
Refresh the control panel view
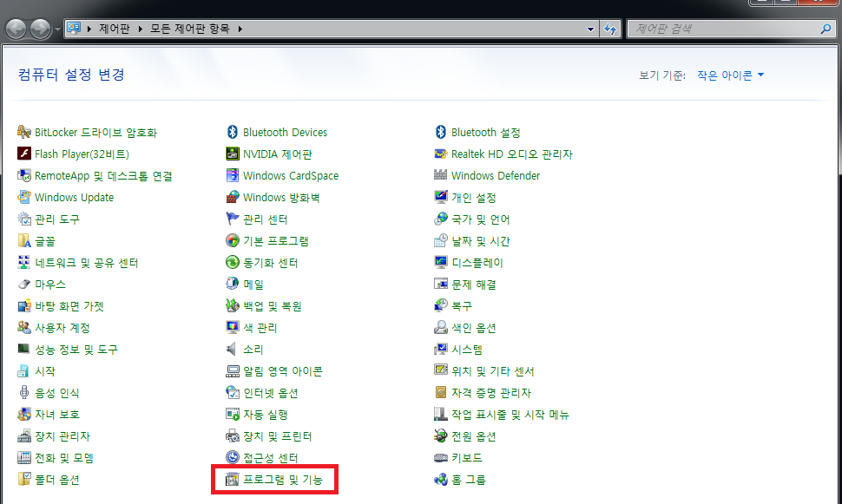coord(610,29)
